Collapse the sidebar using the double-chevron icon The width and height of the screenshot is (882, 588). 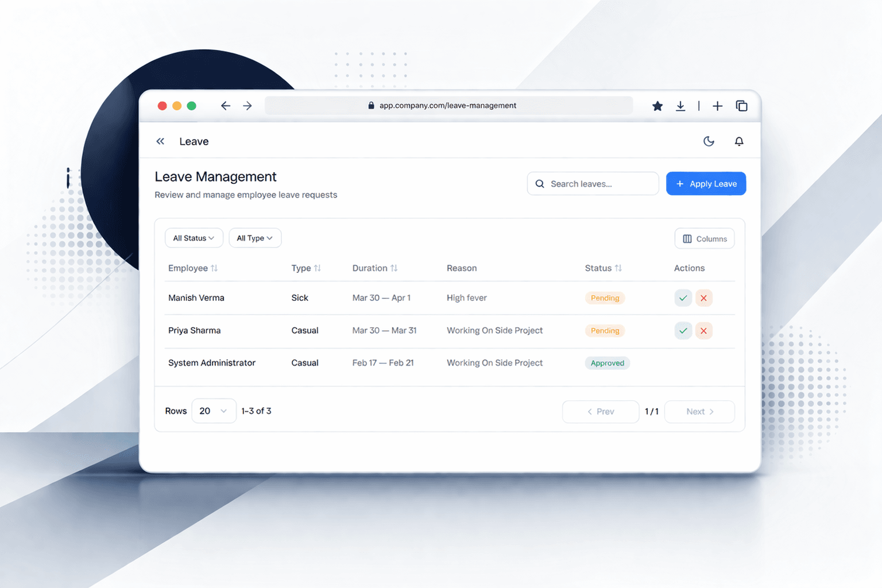pos(160,141)
